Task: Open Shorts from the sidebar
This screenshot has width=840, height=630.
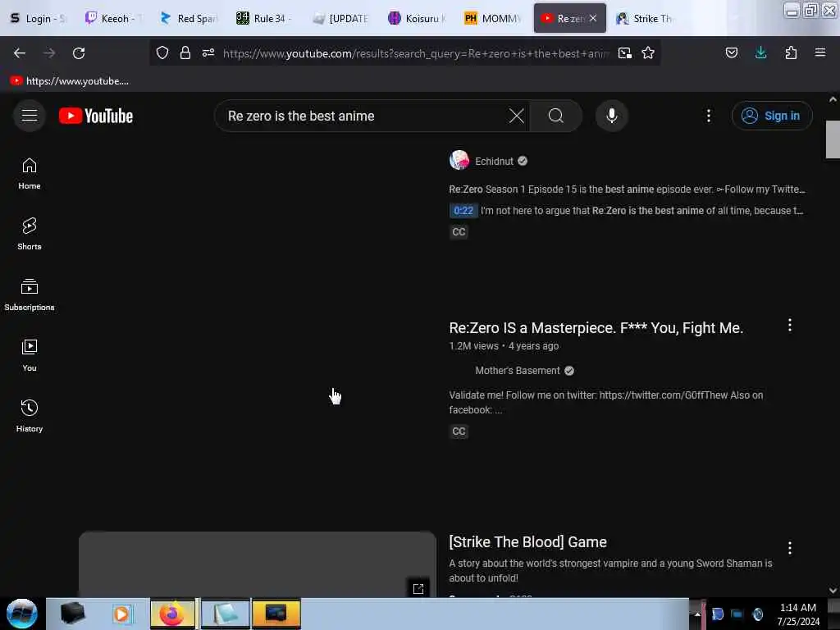Action: pyautogui.click(x=30, y=235)
